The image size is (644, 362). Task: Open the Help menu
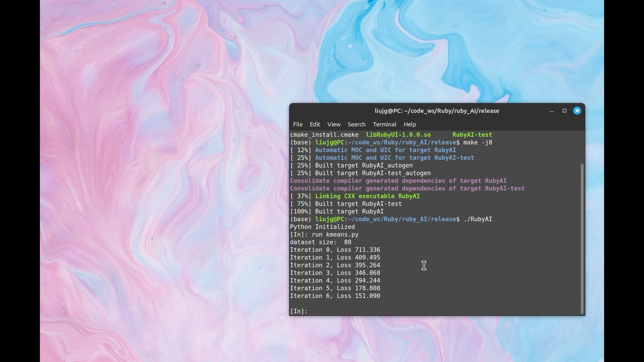[410, 124]
